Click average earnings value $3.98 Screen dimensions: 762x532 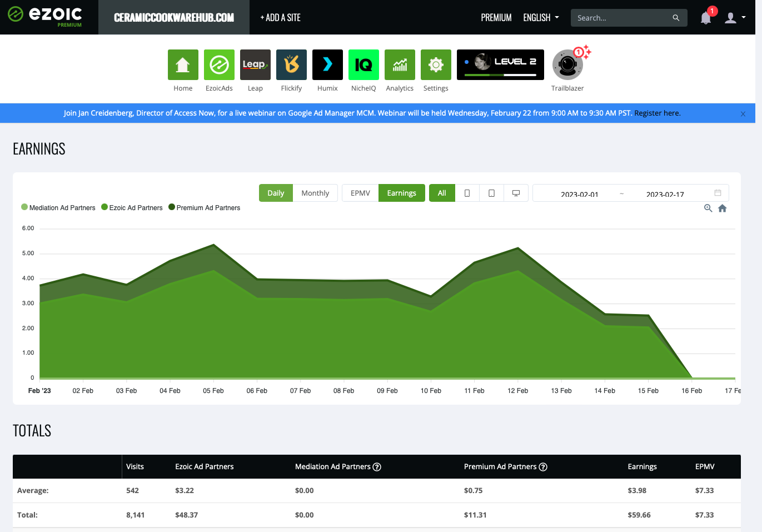click(636, 490)
